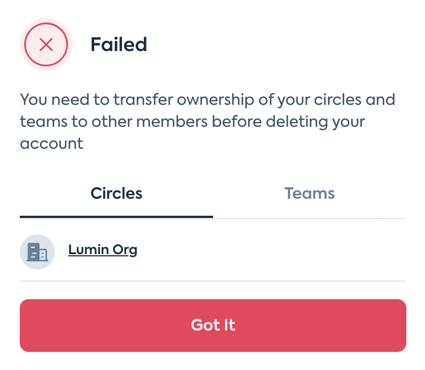The height and width of the screenshot is (370, 425).
Task: Click the divider line below Lumin Org
Action: pyautogui.click(x=213, y=281)
